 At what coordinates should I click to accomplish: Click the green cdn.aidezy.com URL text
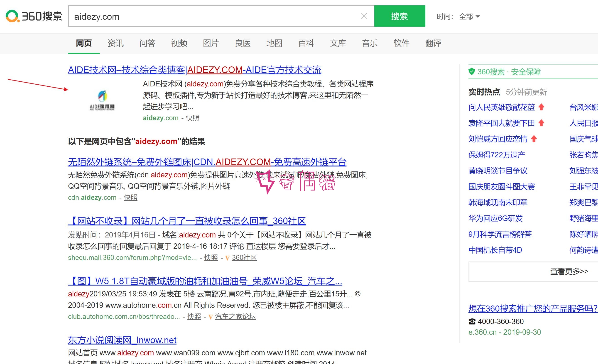(92, 198)
